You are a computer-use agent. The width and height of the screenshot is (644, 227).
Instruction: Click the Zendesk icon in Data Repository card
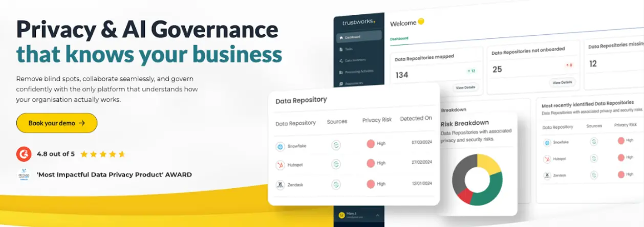pyautogui.click(x=281, y=185)
